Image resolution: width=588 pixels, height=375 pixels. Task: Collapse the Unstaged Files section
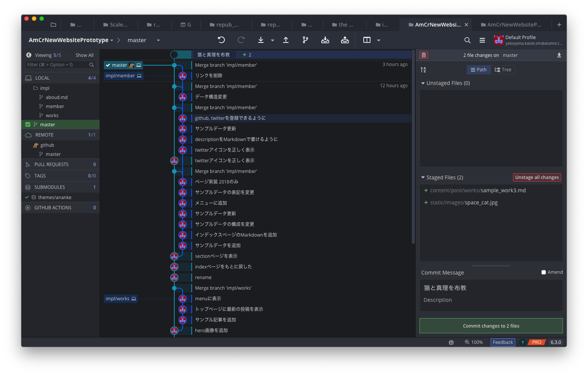click(x=423, y=83)
